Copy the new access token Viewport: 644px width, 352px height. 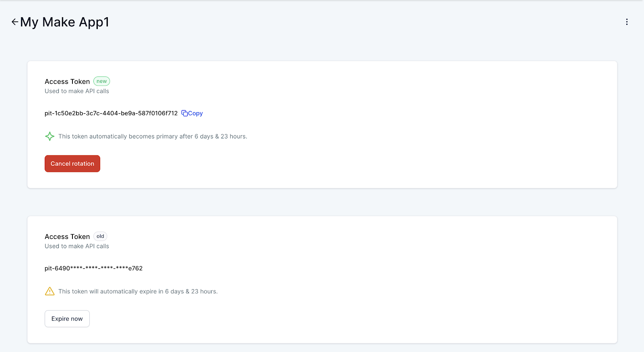(x=192, y=113)
